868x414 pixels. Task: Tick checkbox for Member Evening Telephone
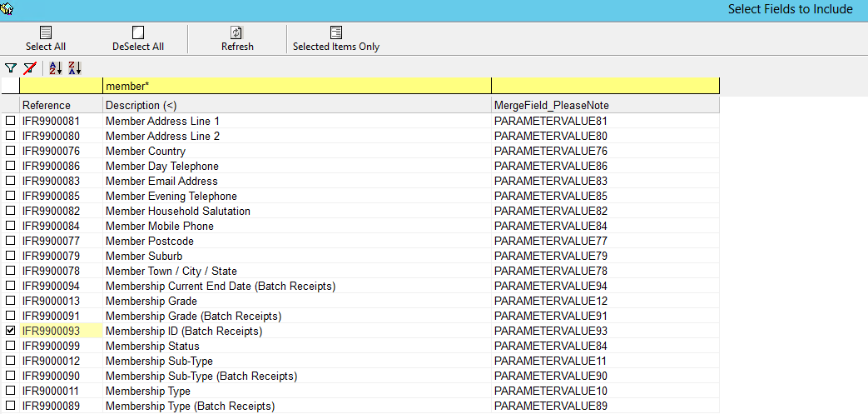tap(10, 195)
